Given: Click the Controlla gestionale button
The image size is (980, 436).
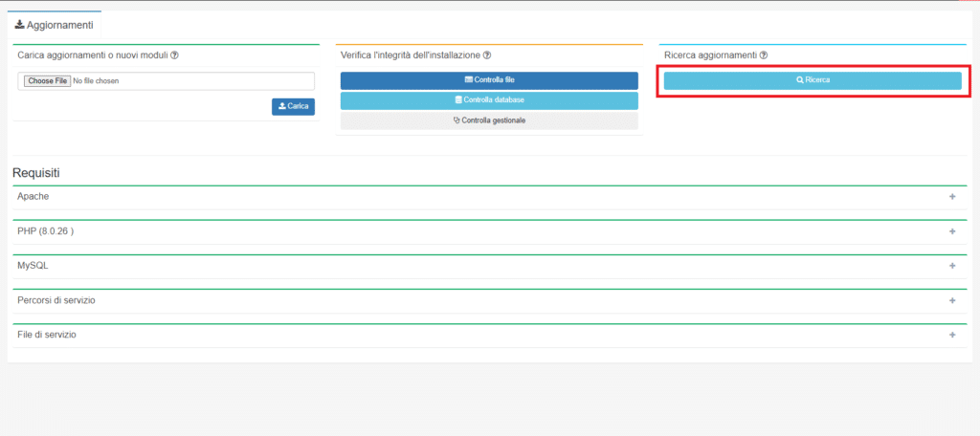Looking at the screenshot, I should [489, 120].
